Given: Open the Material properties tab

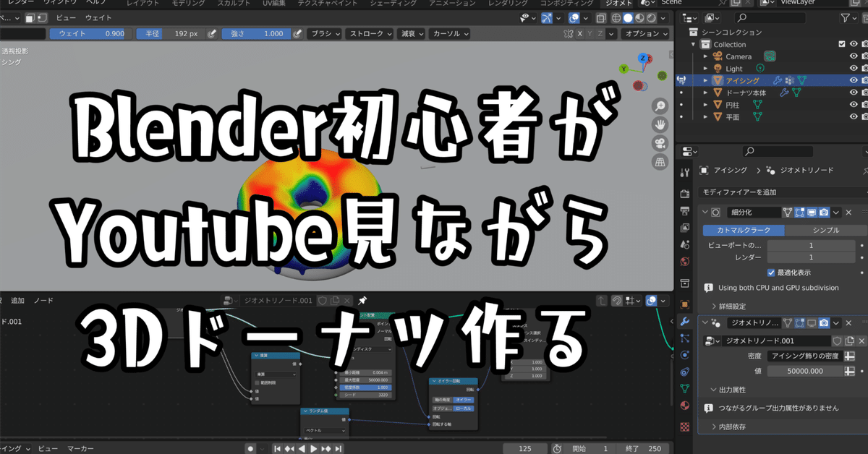Looking at the screenshot, I should pyautogui.click(x=685, y=407).
